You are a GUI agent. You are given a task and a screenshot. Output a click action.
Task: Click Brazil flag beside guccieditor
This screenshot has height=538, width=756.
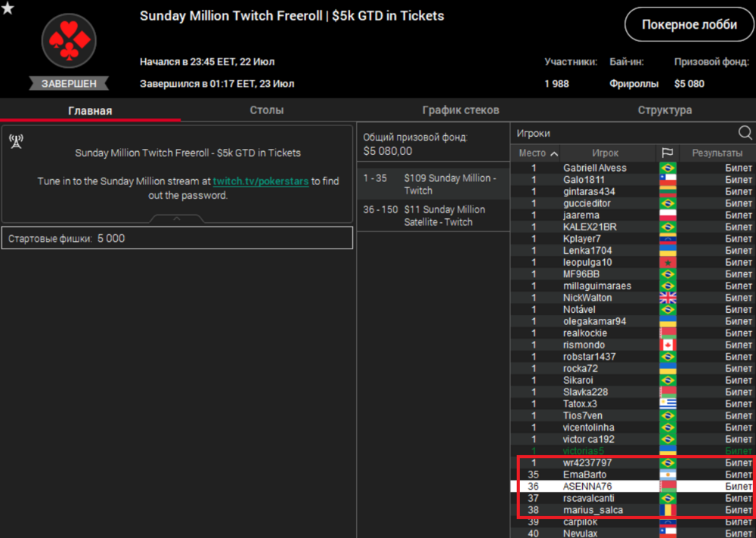pyautogui.click(x=668, y=203)
